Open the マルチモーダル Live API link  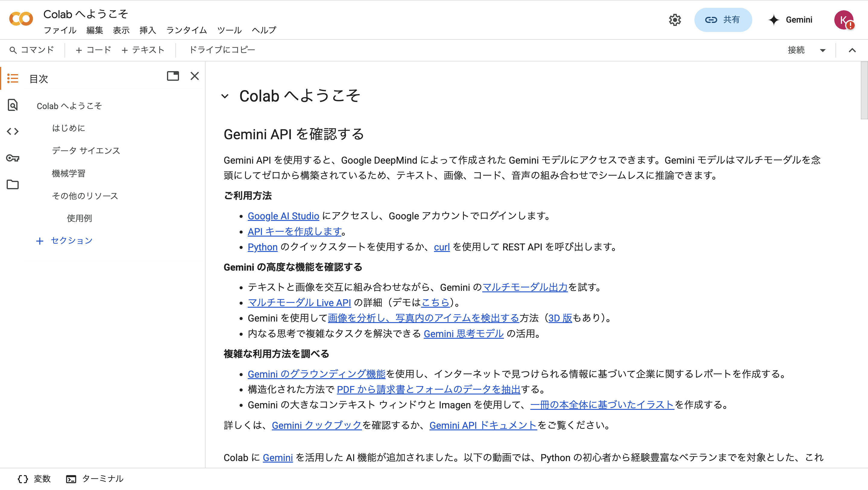(299, 303)
